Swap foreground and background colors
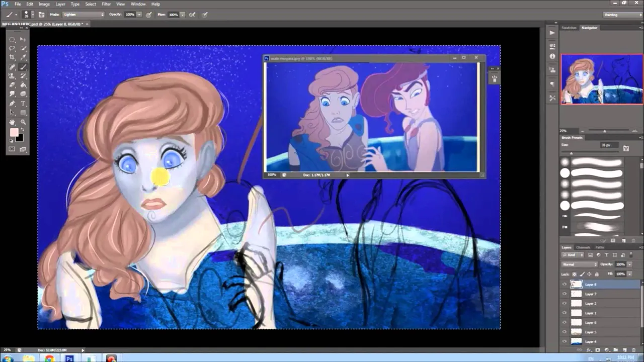The height and width of the screenshot is (362, 644). point(22,129)
